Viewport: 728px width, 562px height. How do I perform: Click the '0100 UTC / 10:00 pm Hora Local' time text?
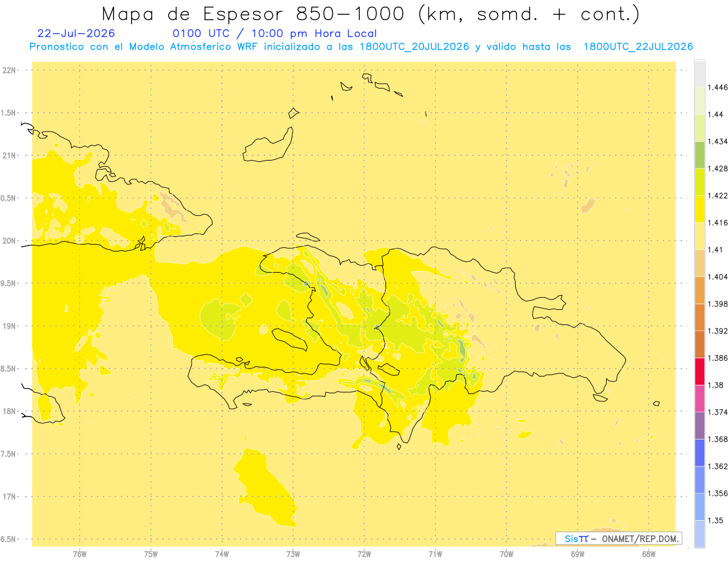(274, 33)
